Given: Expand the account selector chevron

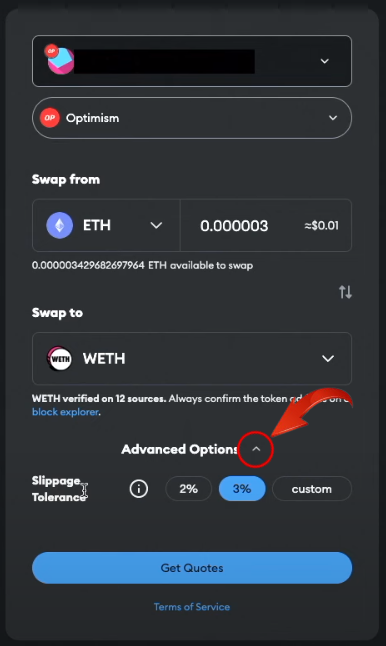Looking at the screenshot, I should coord(325,61).
